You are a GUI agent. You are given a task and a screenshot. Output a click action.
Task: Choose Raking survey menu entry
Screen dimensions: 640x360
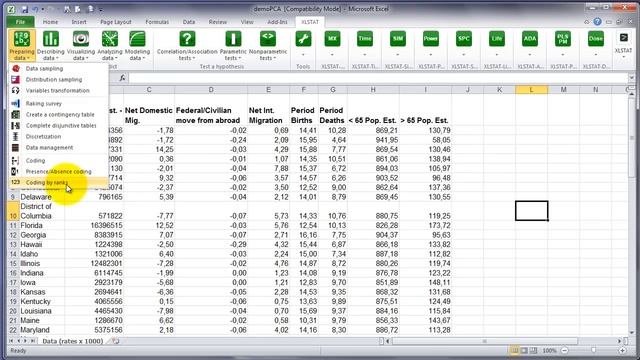pyautogui.click(x=58, y=104)
